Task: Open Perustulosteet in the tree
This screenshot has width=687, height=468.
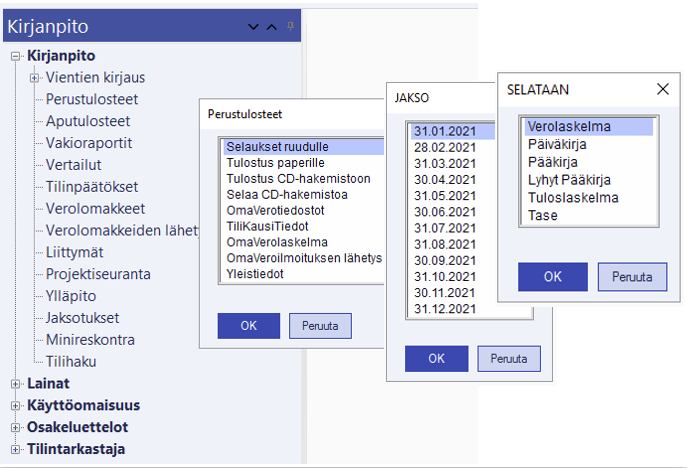Action: (92, 99)
